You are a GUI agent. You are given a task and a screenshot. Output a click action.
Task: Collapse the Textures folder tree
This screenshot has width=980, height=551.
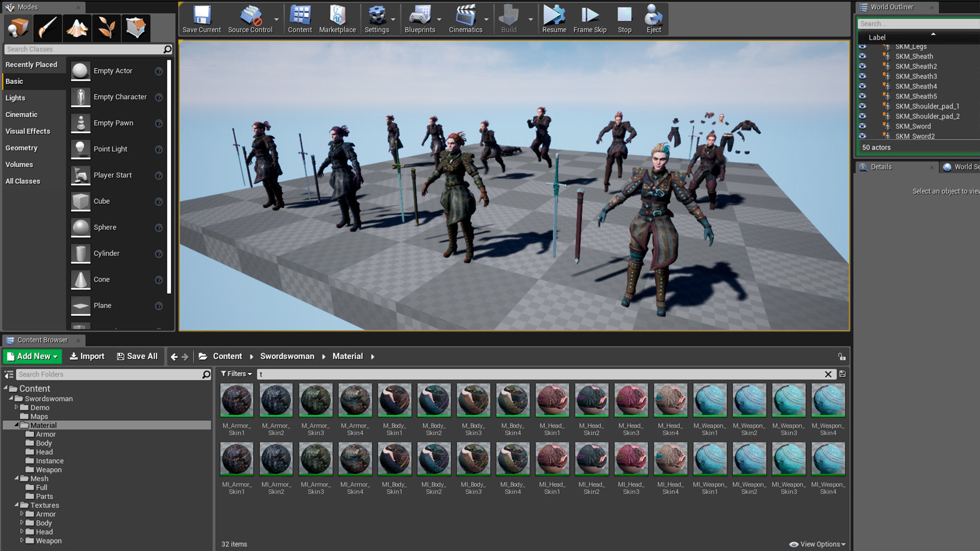pyautogui.click(x=17, y=505)
